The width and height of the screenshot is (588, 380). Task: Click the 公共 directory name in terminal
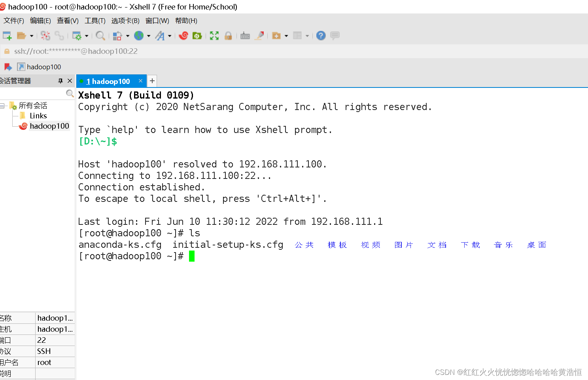pyautogui.click(x=304, y=245)
